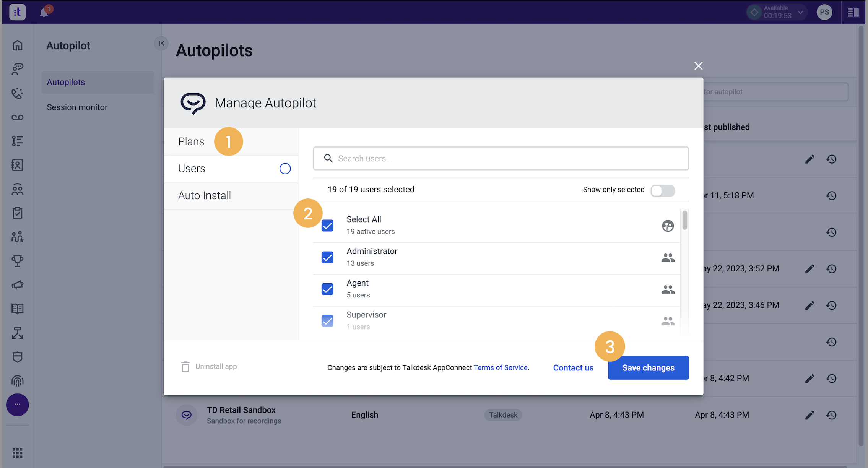Uncheck the Select All checkbox
The width and height of the screenshot is (868, 468).
(327, 226)
